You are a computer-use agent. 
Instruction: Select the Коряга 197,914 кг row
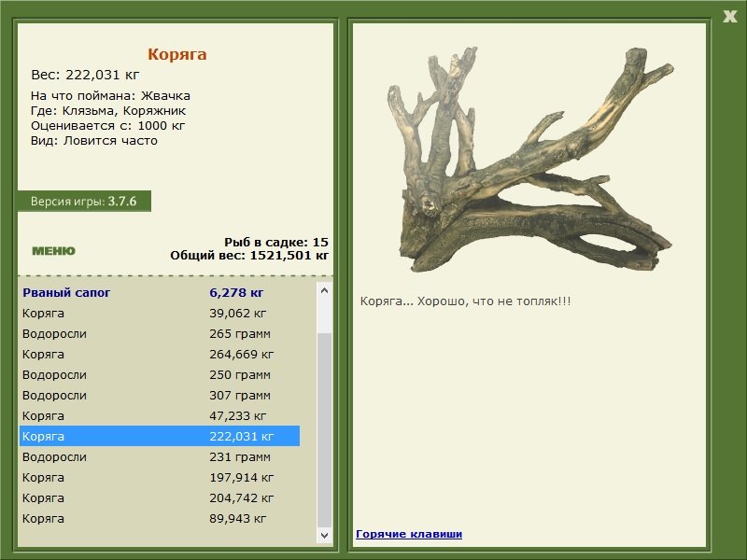point(160,477)
